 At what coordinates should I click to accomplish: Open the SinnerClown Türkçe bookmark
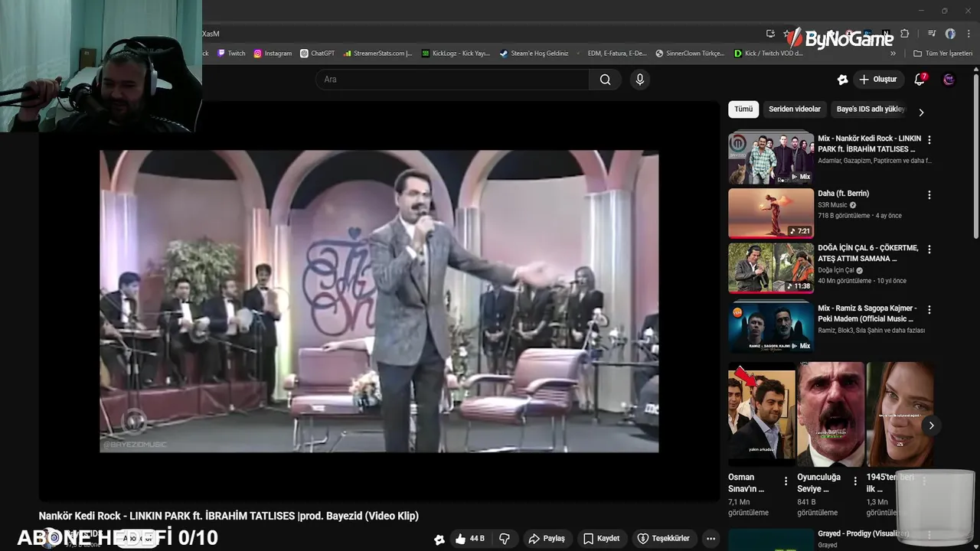pos(691,54)
